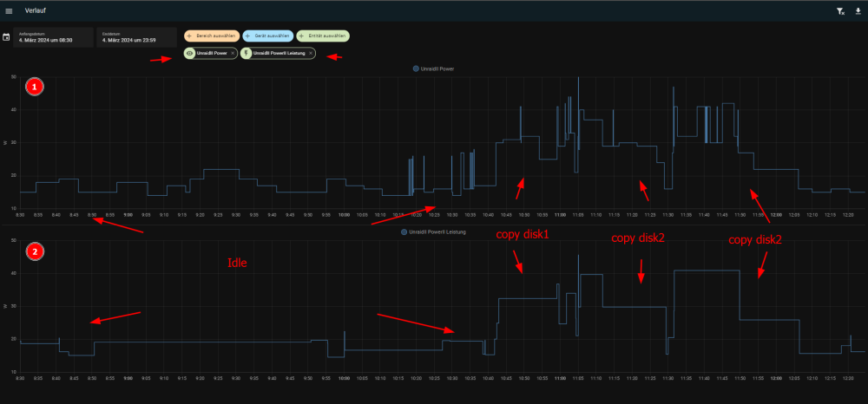Screen dimensions: 868x404
Task: Click the remove-filters funnel icon in the header
Action: (839, 11)
